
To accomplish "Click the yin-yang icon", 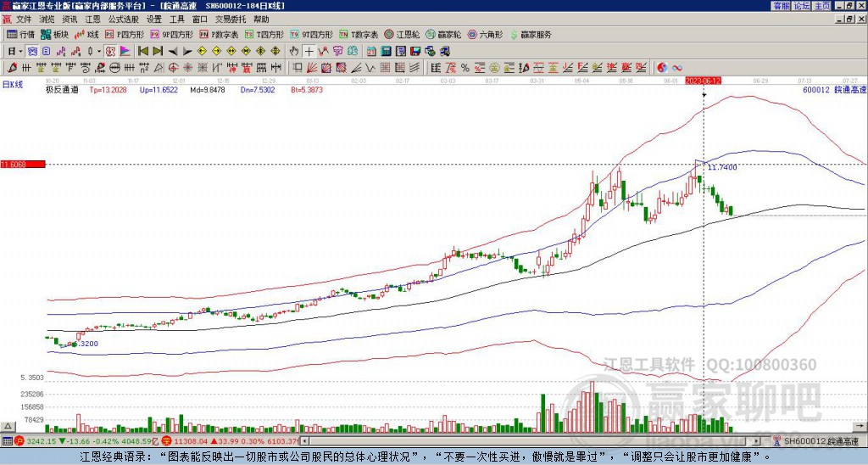I will pos(662,68).
